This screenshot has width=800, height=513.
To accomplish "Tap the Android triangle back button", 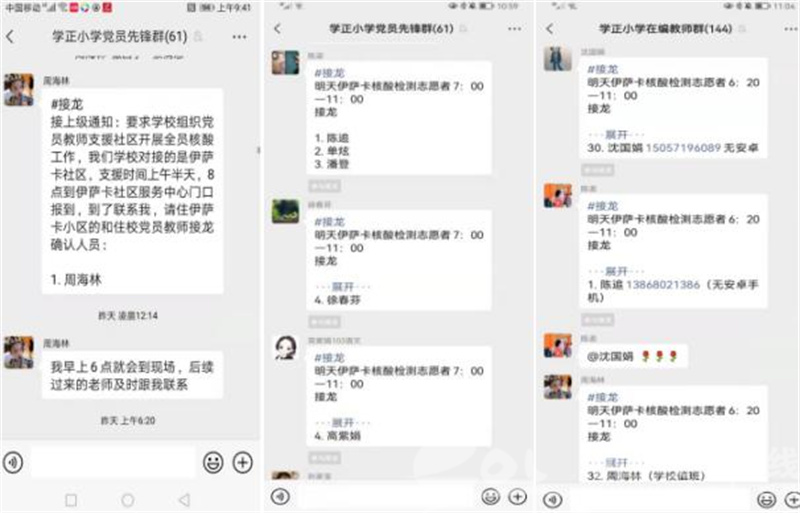I will pyautogui.click(x=185, y=500).
